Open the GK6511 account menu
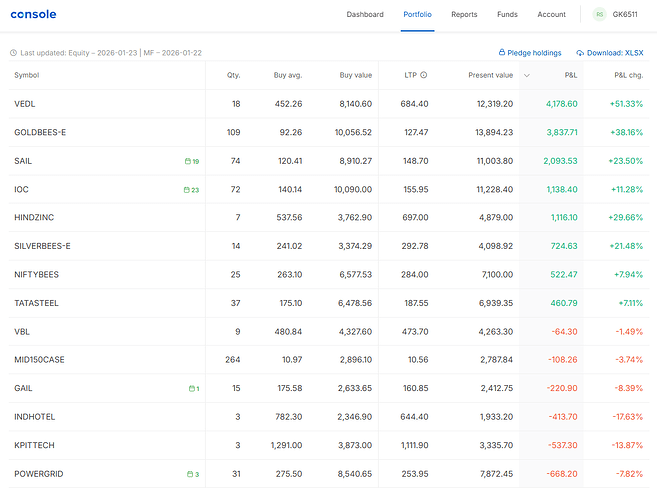The image size is (657, 500). 627,15
